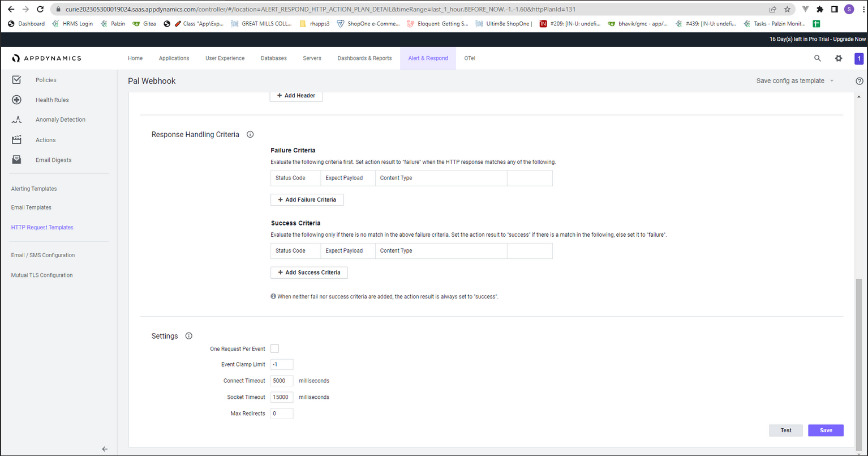This screenshot has width=868, height=456.
Task: Toggle the One Request Per Event checkbox
Action: pyautogui.click(x=275, y=349)
